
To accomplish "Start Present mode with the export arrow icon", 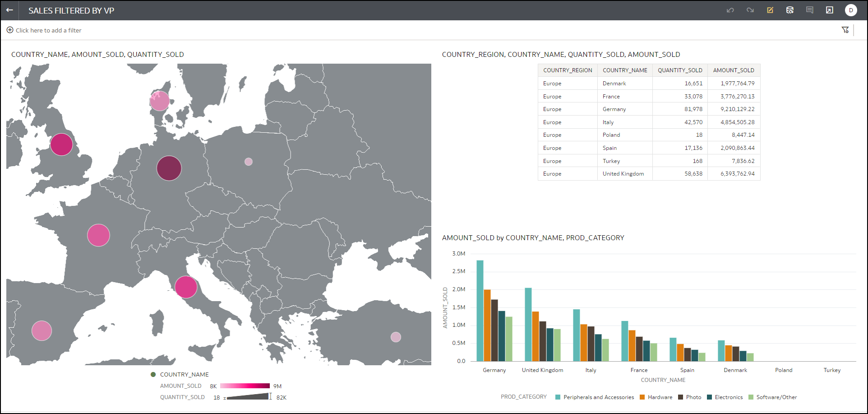I will point(830,10).
